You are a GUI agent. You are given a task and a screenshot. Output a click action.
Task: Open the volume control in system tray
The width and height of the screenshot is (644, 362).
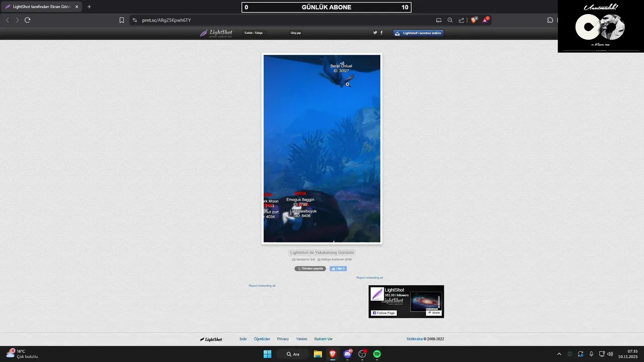click(x=610, y=354)
